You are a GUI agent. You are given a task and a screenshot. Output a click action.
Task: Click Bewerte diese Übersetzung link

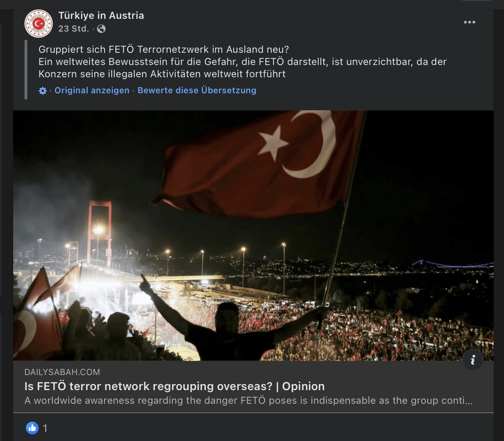[197, 90]
